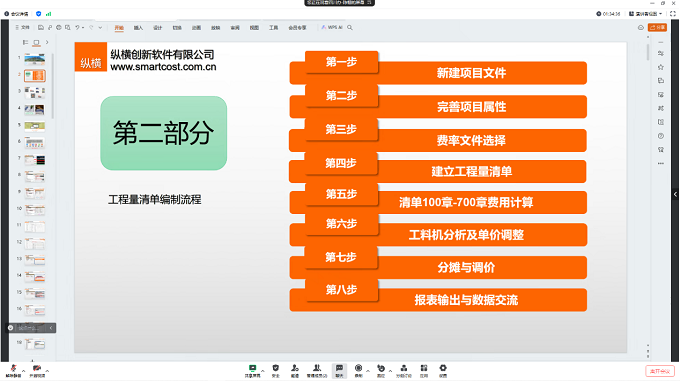
Task: Open the chat panel icon
Action: coord(340,371)
